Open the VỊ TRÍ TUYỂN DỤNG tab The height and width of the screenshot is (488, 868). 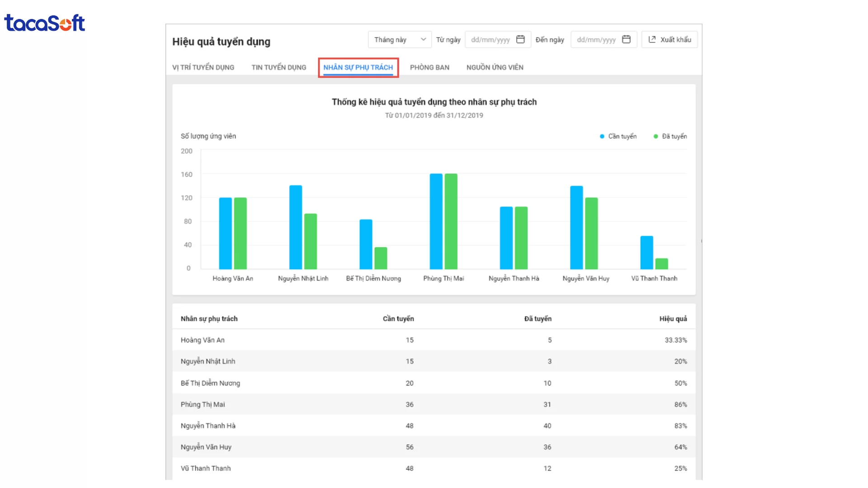[x=203, y=67]
